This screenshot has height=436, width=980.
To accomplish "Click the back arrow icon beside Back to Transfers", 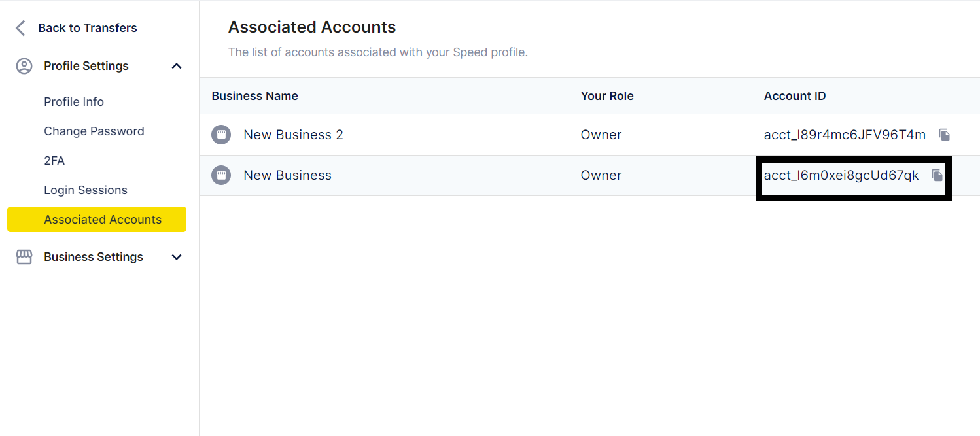I will tap(21, 28).
